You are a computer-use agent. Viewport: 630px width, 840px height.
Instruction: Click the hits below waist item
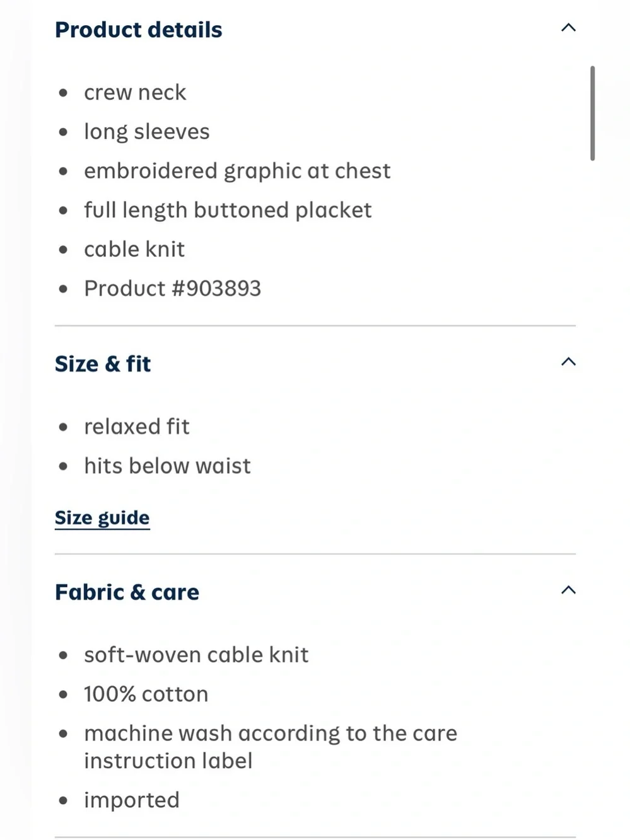[167, 466]
